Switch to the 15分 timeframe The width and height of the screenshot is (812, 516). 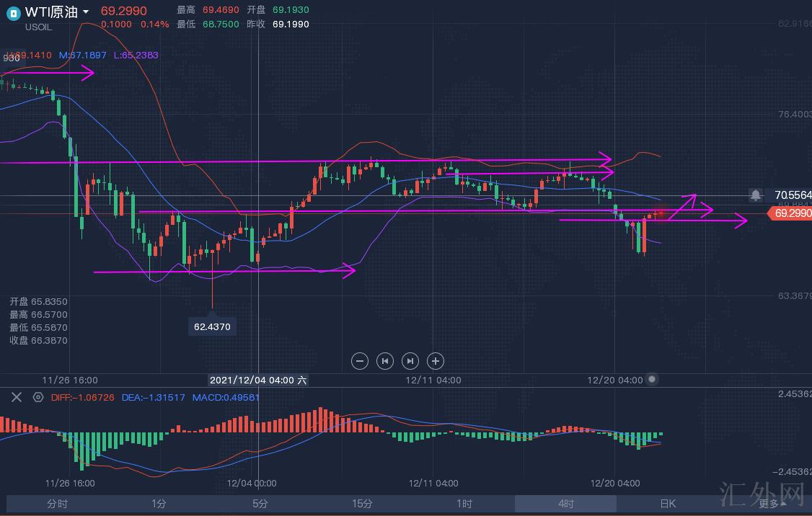pyautogui.click(x=362, y=504)
